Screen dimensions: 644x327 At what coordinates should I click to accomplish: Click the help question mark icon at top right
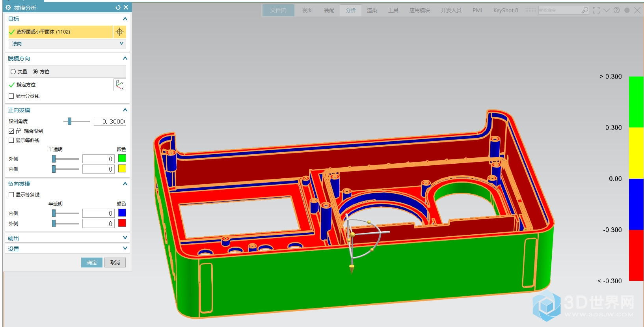tap(617, 10)
